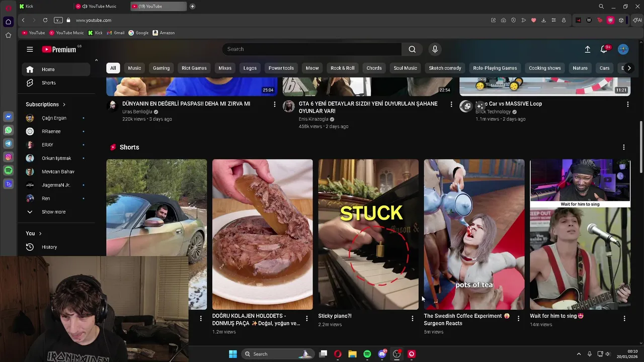Open WhatsApp in Opera sidebar
The image size is (644, 362).
[8, 130]
